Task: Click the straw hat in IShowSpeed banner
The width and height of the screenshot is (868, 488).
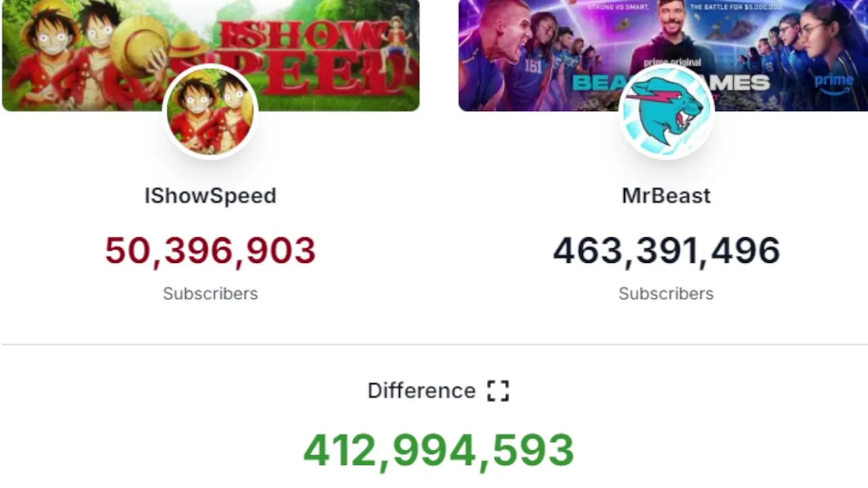Action: 139,46
